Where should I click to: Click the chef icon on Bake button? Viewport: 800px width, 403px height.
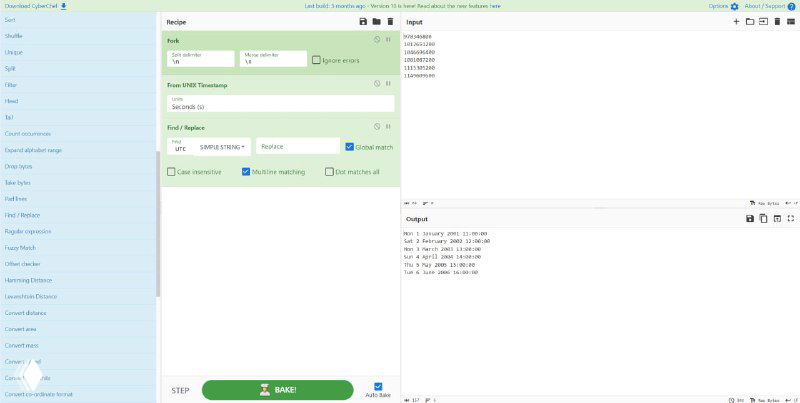pos(265,390)
